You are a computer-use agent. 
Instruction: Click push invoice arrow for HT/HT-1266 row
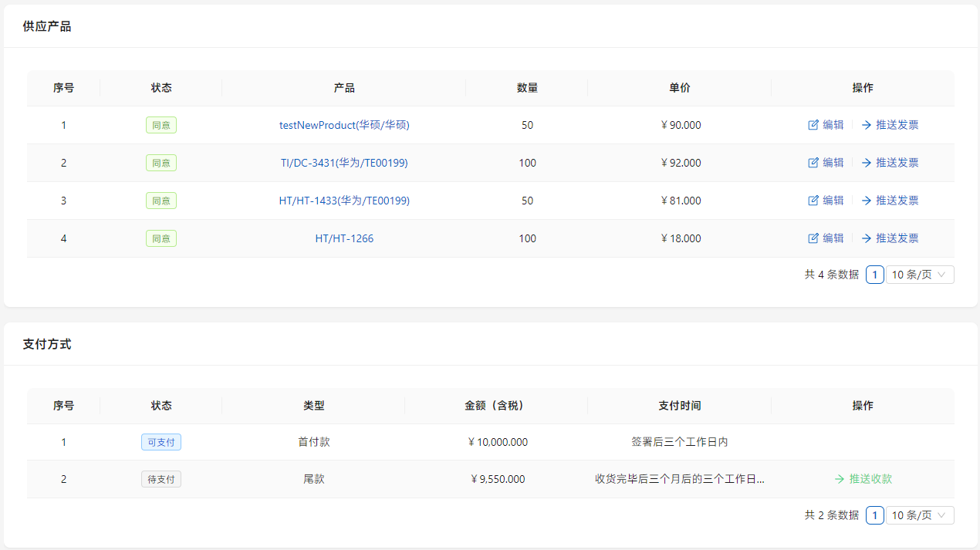pos(867,238)
